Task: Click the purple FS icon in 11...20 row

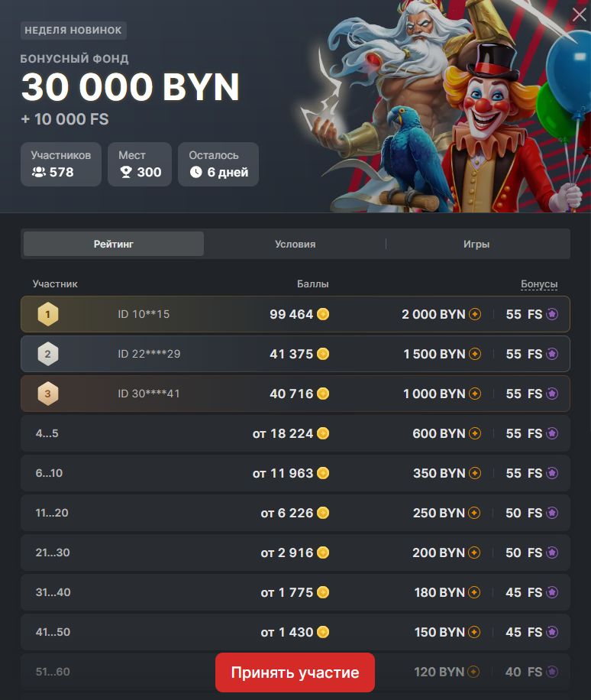Action: click(x=552, y=513)
